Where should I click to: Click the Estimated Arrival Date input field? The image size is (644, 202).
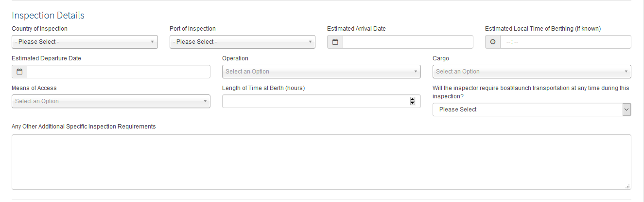tap(408, 42)
